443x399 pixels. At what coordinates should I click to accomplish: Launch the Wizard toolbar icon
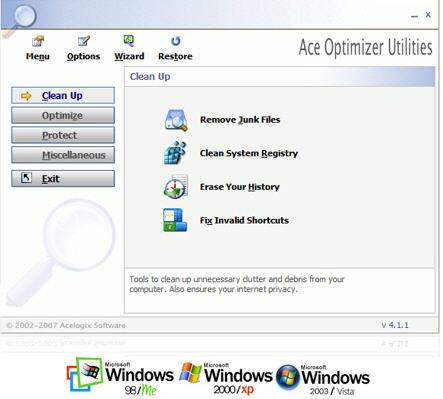pyautogui.click(x=129, y=41)
